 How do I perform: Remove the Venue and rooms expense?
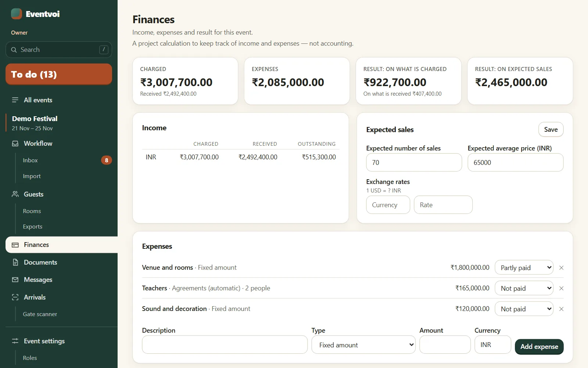click(561, 268)
